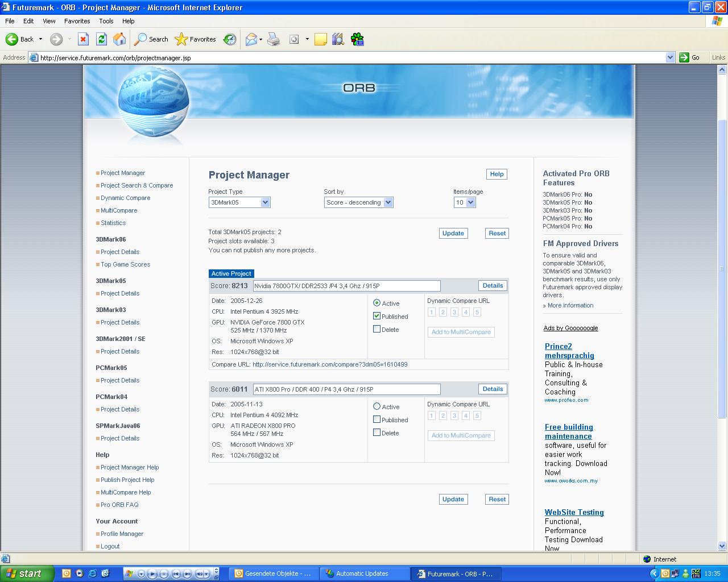Skip to previous track in taskbar media toolbar
The image size is (728, 582).
click(176, 574)
